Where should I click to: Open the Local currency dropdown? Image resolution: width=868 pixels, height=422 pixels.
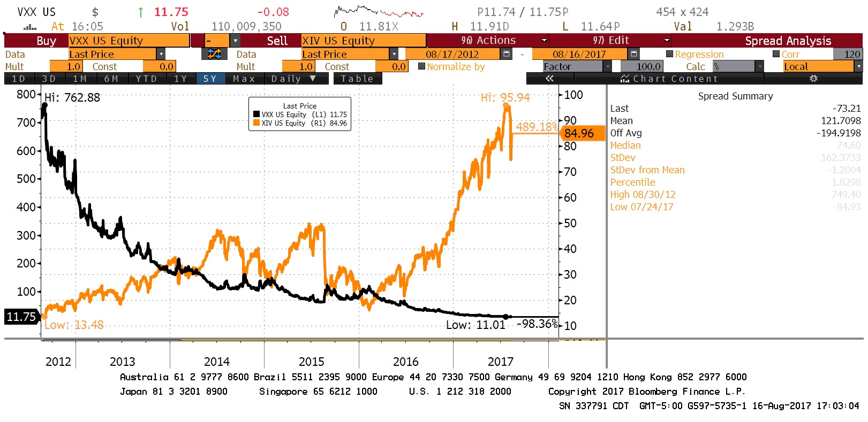[x=858, y=66]
